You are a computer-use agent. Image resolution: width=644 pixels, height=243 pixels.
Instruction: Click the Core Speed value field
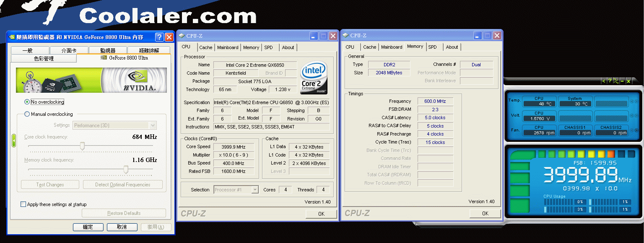(x=234, y=147)
